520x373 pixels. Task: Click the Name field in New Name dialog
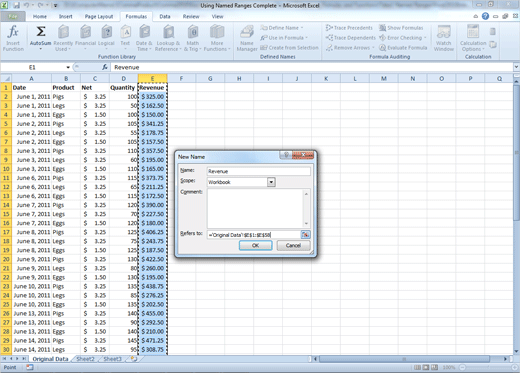258,171
